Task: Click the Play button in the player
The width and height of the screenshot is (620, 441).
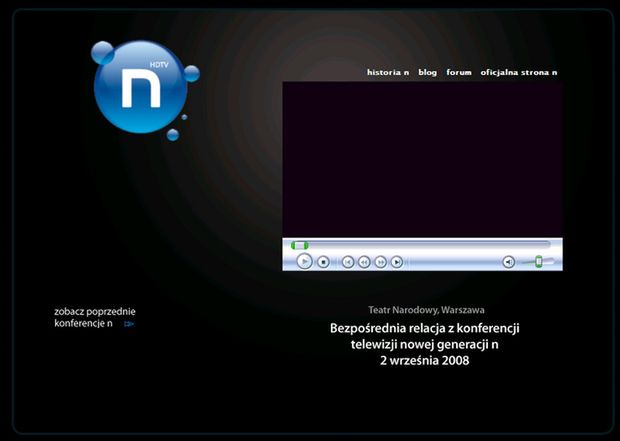Action: [x=304, y=261]
